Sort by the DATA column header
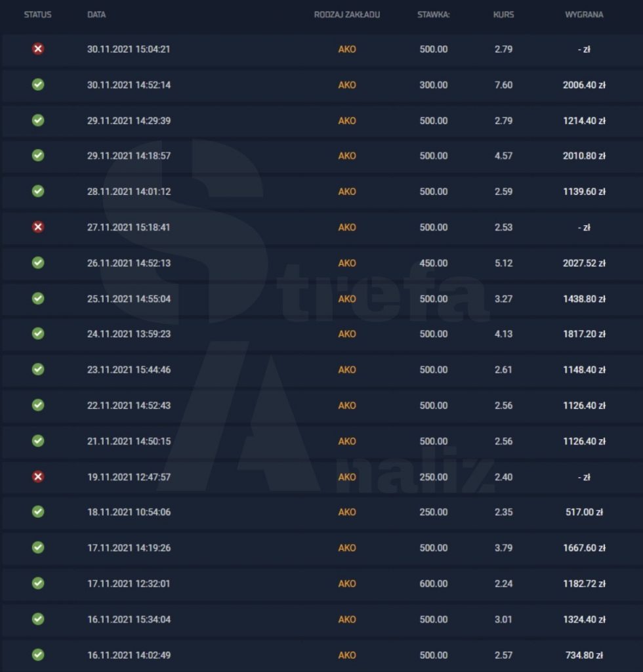 coord(96,14)
